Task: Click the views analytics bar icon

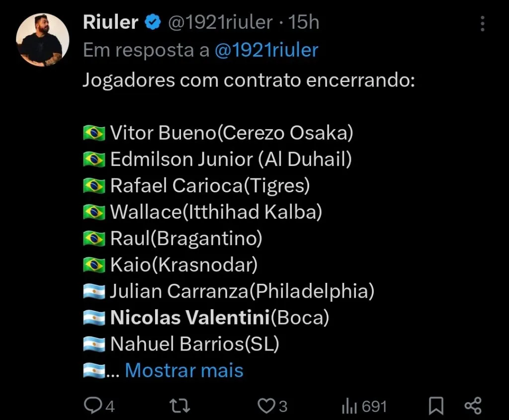Action: click(349, 406)
